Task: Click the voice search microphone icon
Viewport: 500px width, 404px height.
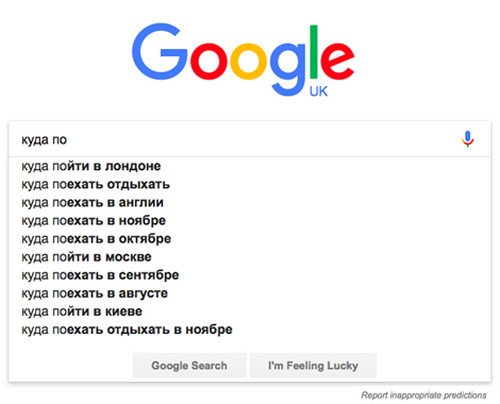Action: 468,139
